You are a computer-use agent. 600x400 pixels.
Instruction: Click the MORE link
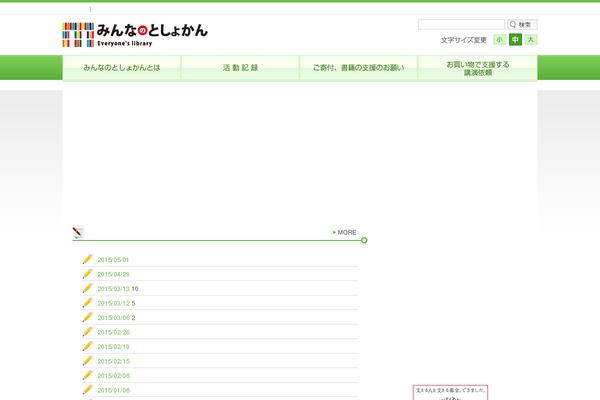pos(345,232)
